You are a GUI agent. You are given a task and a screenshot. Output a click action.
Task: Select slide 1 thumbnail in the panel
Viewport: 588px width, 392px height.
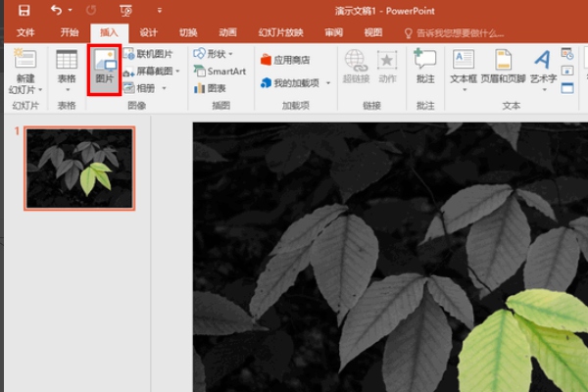pyautogui.click(x=79, y=168)
